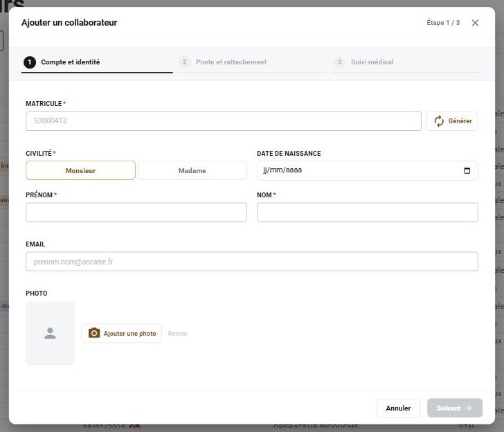Click the step 2 circle badge
504x432 pixels.
tap(184, 62)
